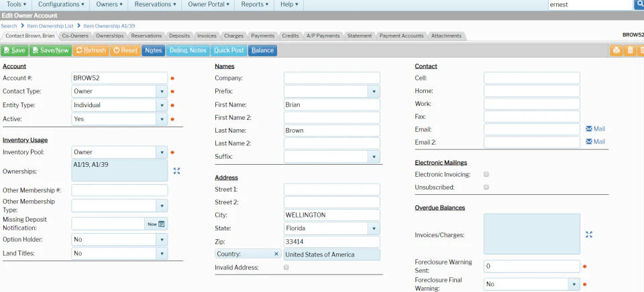Image resolution: width=644 pixels, height=292 pixels.
Task: Click the orange Refresh button
Action: pyautogui.click(x=91, y=50)
